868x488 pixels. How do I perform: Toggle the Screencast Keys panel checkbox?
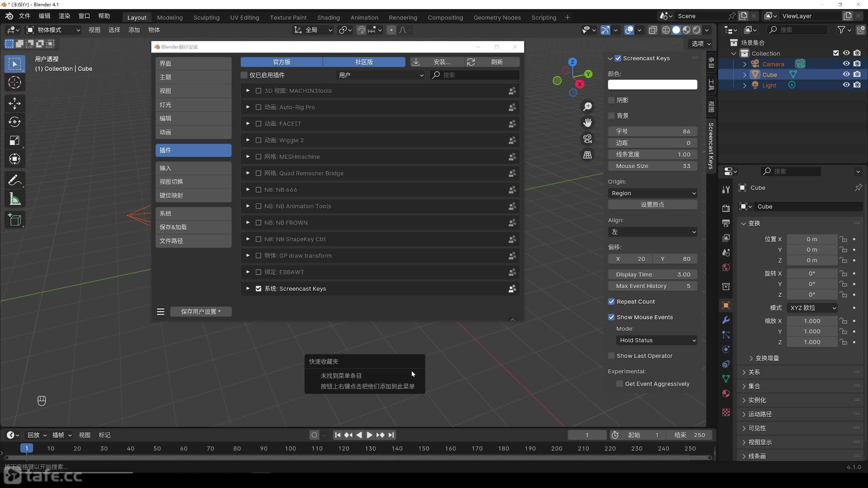point(618,58)
